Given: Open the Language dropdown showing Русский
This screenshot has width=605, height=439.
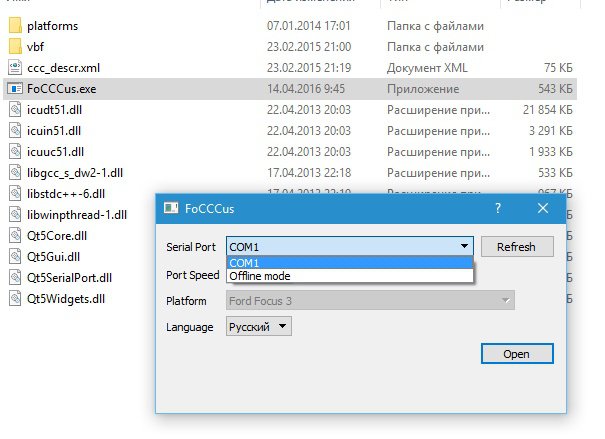Looking at the screenshot, I should (259, 326).
